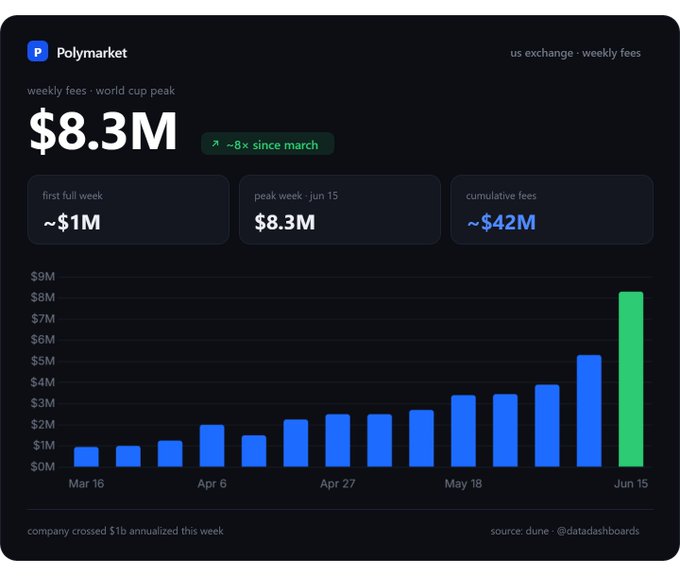Image resolution: width=680 pixels, height=576 pixels.
Task: Select the Mar 16 bar in chart
Action: [86, 457]
